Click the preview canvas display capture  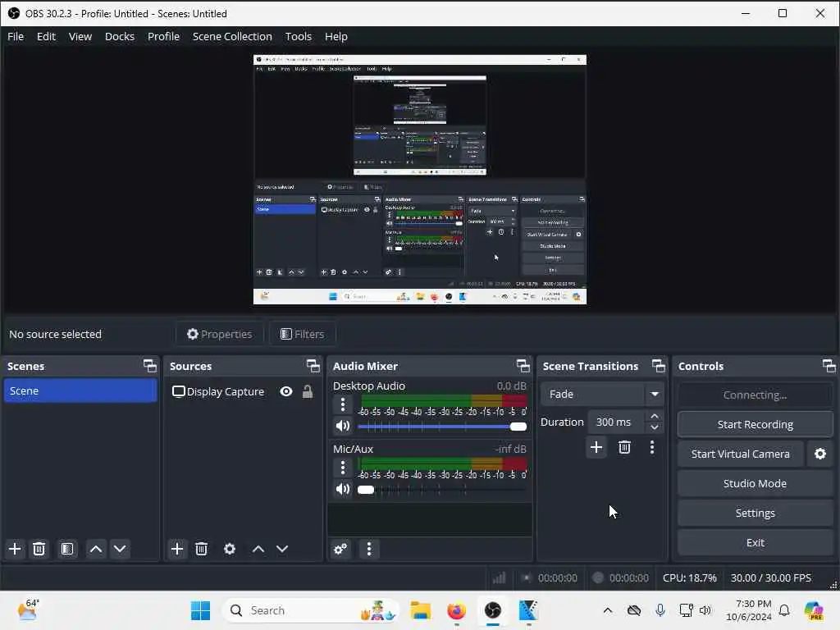[x=420, y=180]
